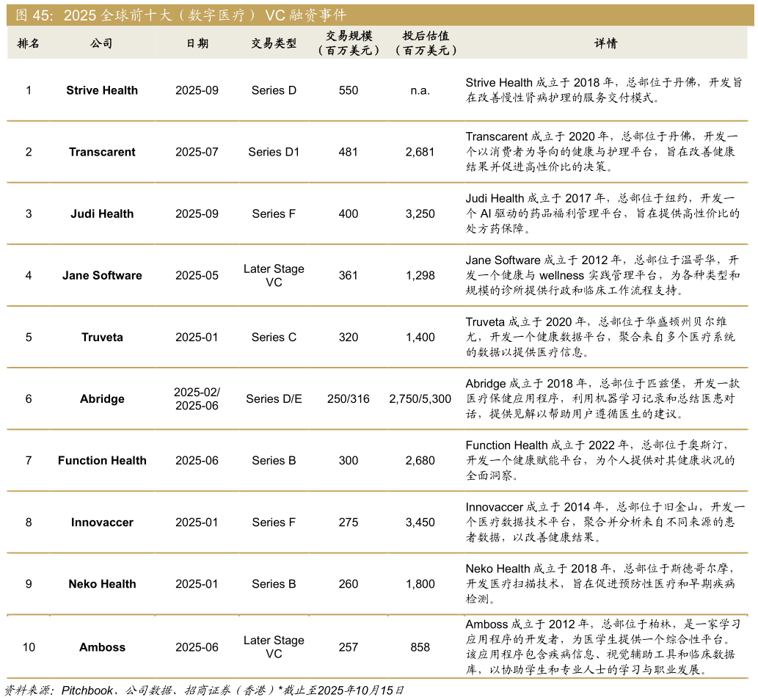
Task: Click the 交易类型 column header
Action: click(x=274, y=43)
